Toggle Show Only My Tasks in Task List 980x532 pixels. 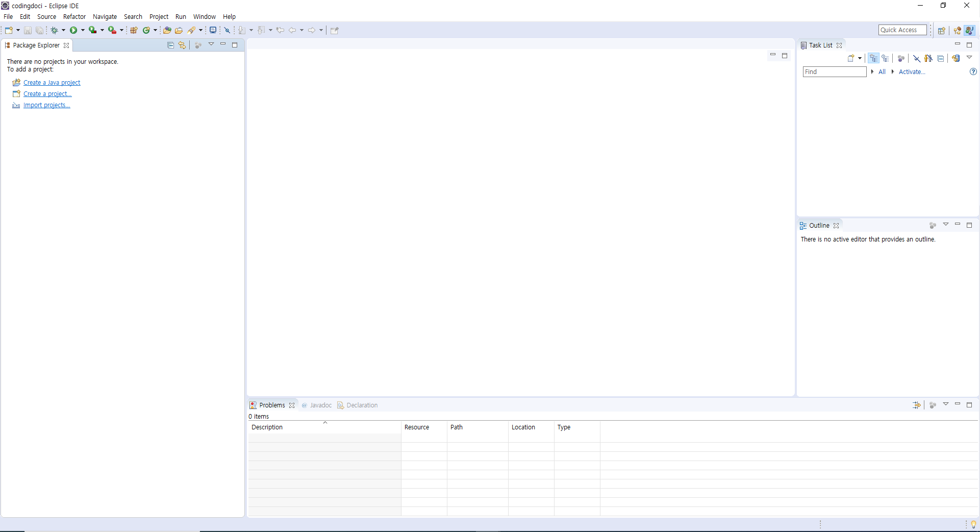[928, 58]
